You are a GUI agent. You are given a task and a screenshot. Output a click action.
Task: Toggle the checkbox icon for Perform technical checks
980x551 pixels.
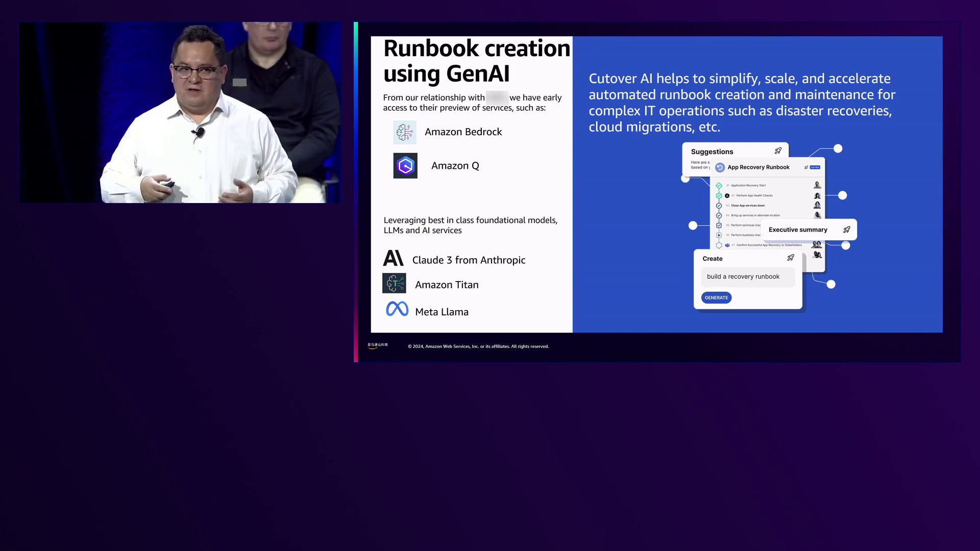click(x=719, y=225)
